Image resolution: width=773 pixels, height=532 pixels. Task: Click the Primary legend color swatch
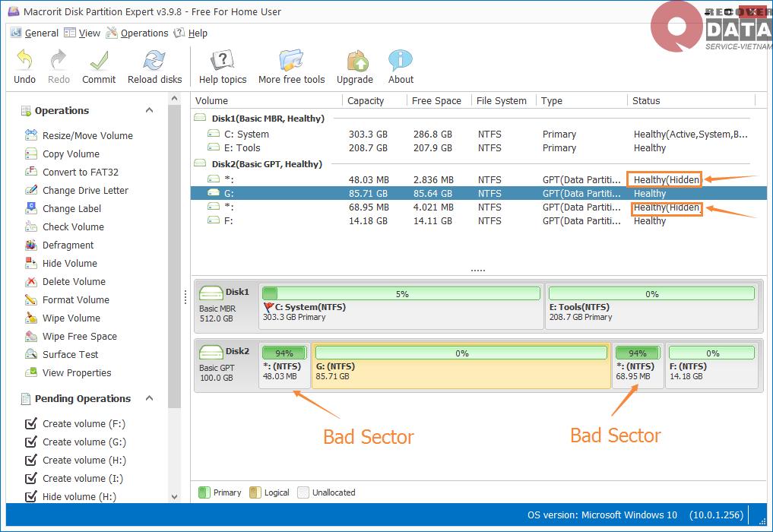click(204, 492)
